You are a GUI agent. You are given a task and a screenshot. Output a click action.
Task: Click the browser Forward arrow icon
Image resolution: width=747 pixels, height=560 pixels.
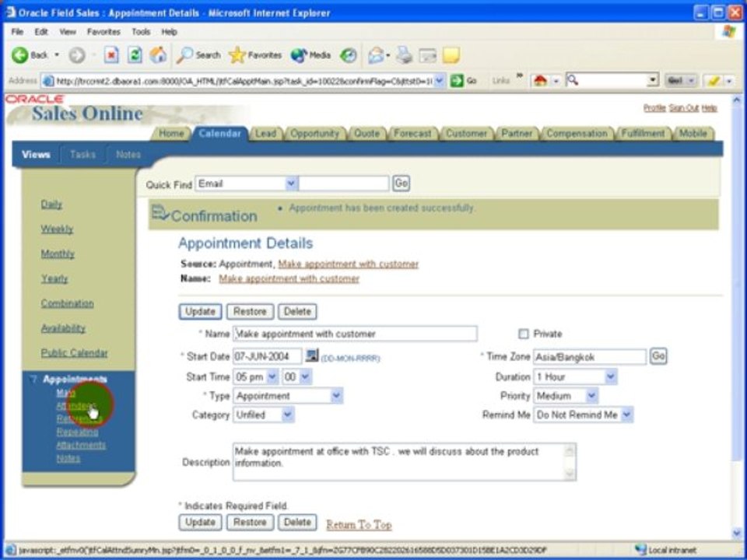tap(77, 55)
